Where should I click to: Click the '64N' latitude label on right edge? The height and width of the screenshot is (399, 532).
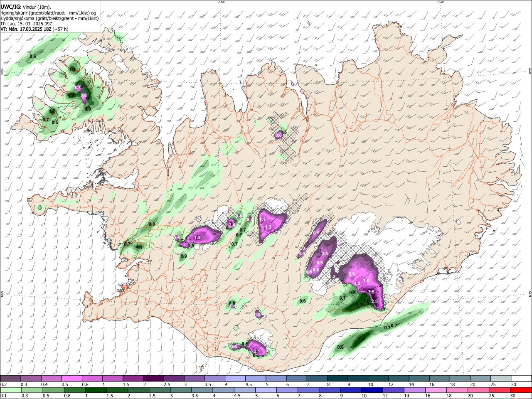click(x=530, y=294)
